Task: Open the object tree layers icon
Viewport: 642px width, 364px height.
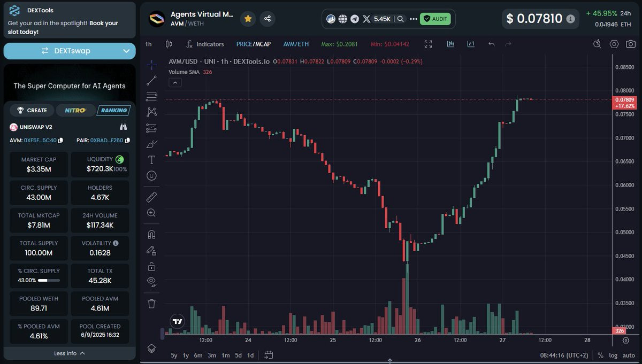Action: tap(151, 348)
